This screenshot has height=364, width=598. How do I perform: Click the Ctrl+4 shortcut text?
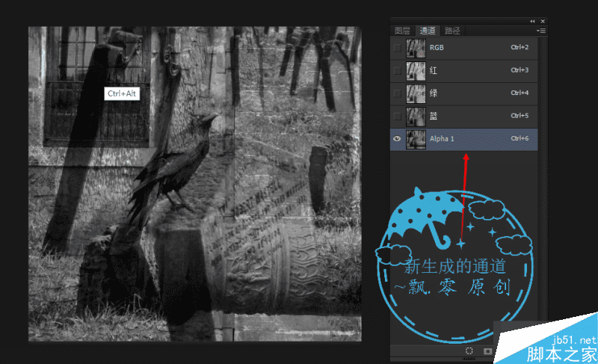[x=520, y=93]
